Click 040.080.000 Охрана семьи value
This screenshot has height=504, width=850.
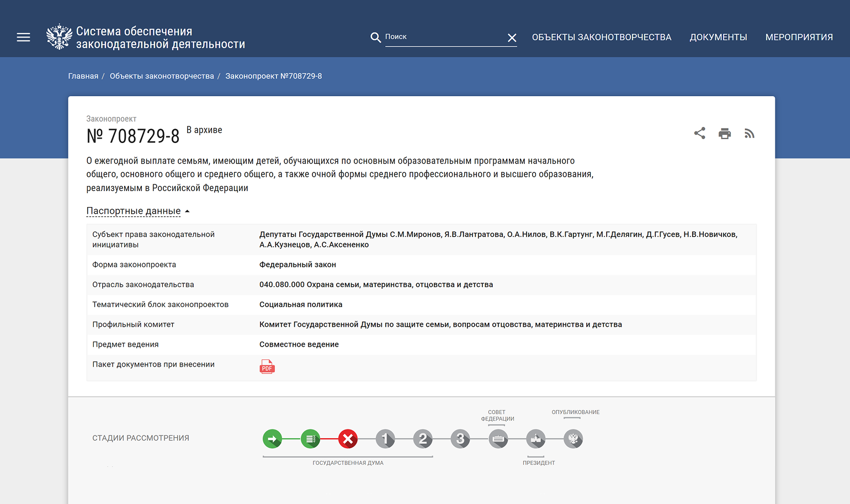tap(376, 284)
